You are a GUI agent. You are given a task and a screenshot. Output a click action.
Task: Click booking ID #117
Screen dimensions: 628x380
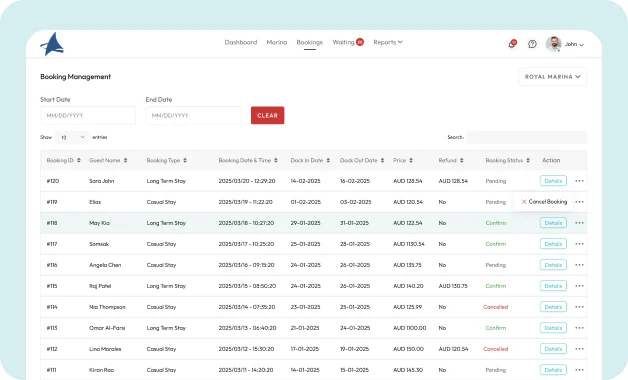52,244
